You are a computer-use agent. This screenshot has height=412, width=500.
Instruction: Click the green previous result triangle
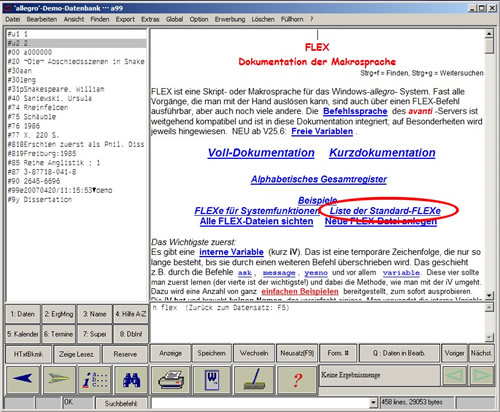click(x=454, y=376)
